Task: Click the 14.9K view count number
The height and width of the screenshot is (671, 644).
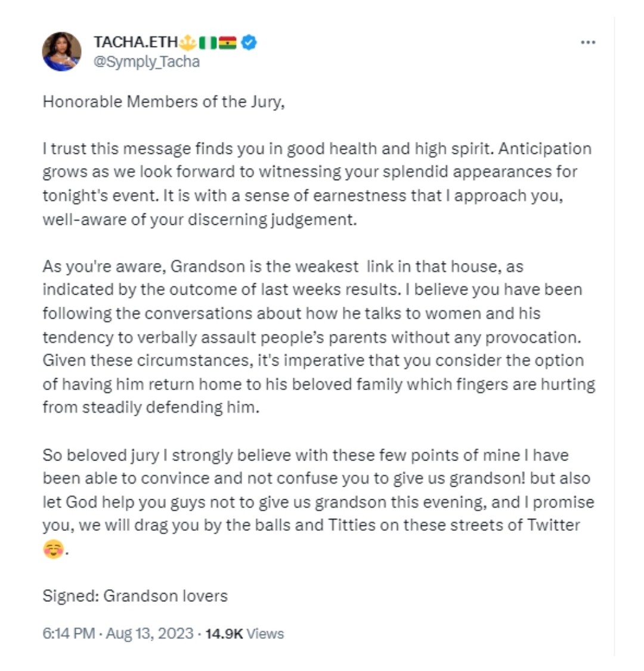Action: tap(224, 634)
